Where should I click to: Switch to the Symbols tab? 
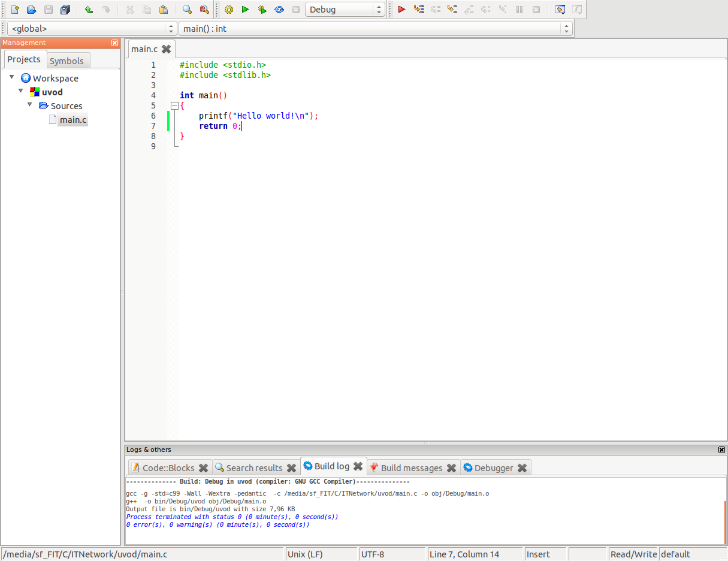[x=68, y=60]
